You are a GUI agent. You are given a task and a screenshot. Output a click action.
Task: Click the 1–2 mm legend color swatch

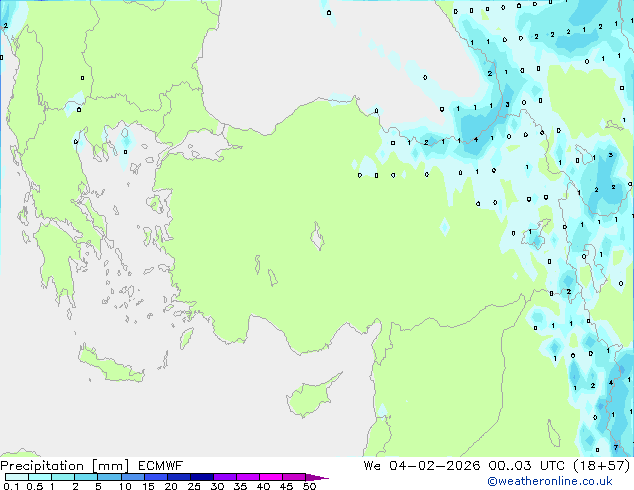[x=63, y=477]
